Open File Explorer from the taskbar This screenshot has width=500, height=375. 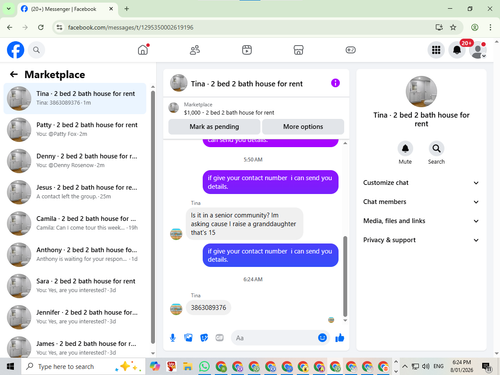[188, 367]
